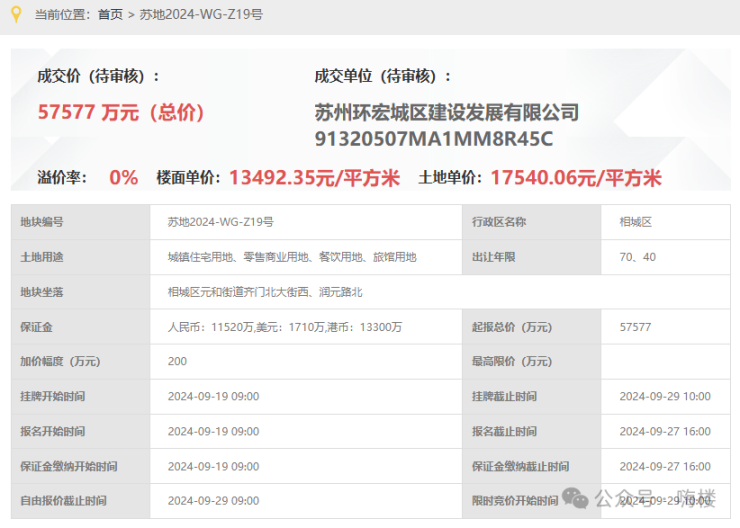Select the 成交单位（待审核） heading
This screenshot has width=740, height=528.
[x=383, y=76]
